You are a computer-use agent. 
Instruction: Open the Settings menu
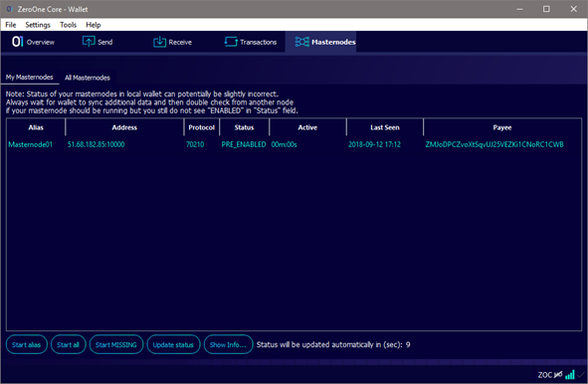(x=38, y=25)
